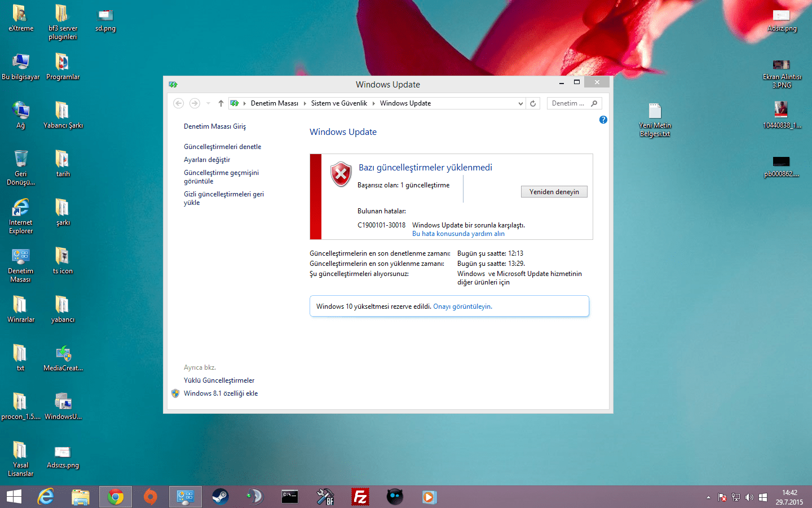The height and width of the screenshot is (508, 812).
Task: Select Adsızs.png desktop file
Action: (x=63, y=457)
